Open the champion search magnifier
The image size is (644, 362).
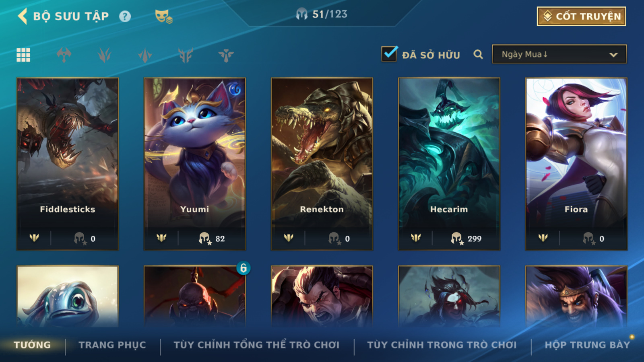click(x=478, y=54)
